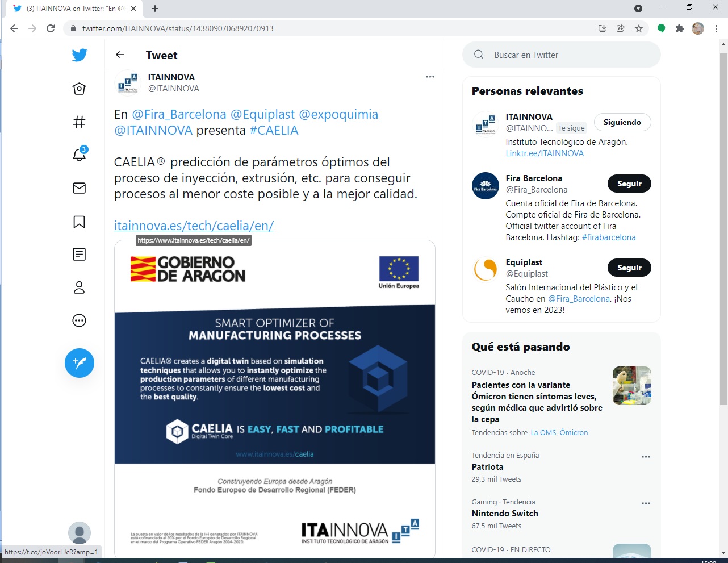This screenshot has height=563, width=728.
Task: Follow Fira Barcelona with Seguir button
Action: 629,184
